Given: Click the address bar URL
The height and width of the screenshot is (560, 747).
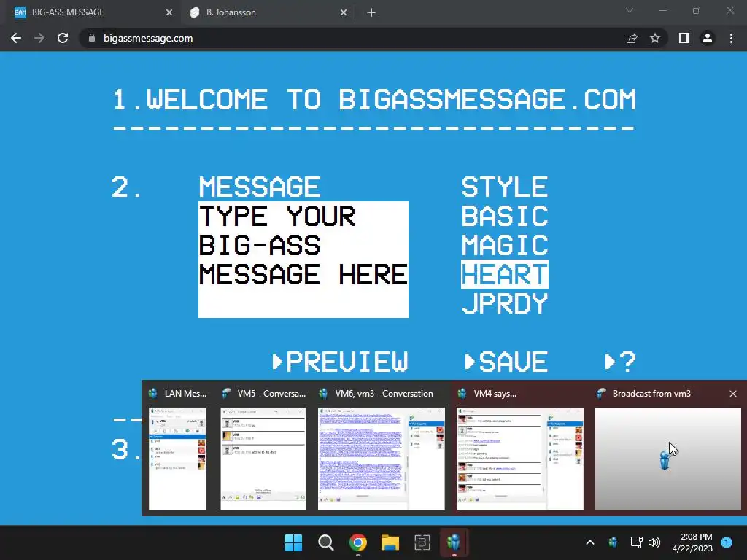Looking at the screenshot, I should pyautogui.click(x=148, y=38).
